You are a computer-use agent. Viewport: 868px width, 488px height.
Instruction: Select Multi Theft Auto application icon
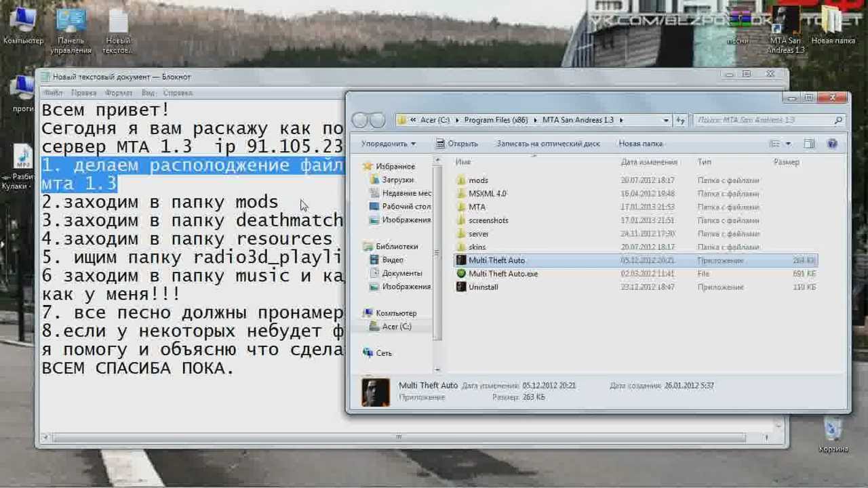[x=461, y=260]
